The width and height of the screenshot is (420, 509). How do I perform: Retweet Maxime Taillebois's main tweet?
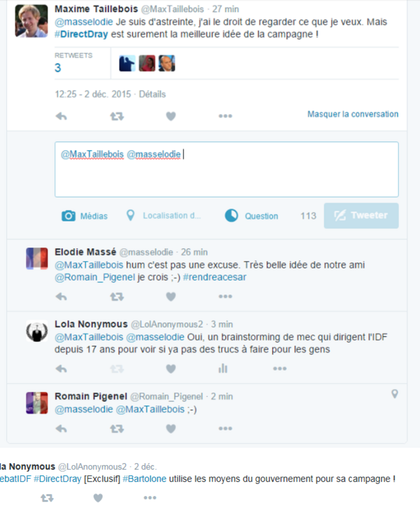coord(117,116)
